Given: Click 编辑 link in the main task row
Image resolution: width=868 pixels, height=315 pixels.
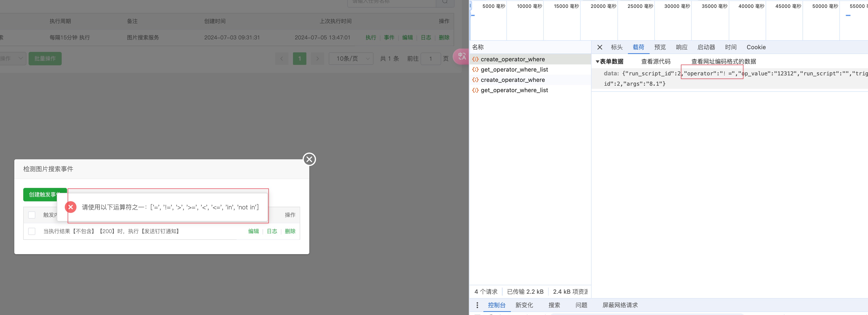Looking at the screenshot, I should click(x=407, y=37).
